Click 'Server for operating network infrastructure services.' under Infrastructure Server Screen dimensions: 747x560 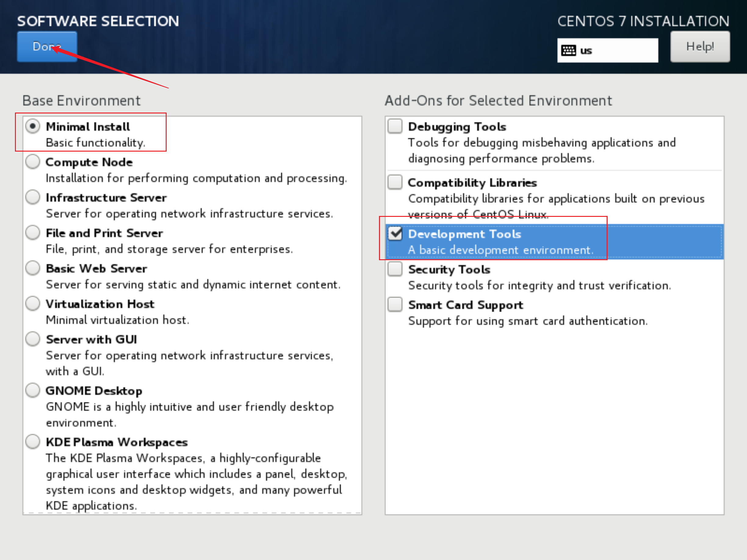pyautogui.click(x=189, y=214)
